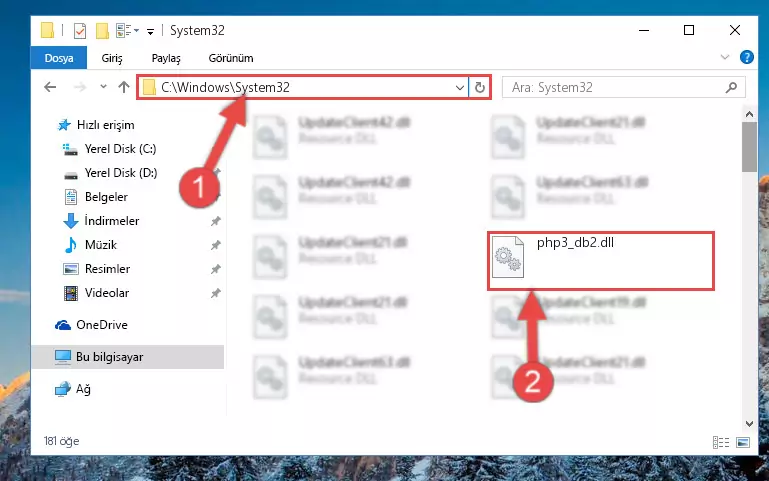Screen dimensions: 769x481
Task: Open Yerel Disk (D:) in sidebar
Action: (x=121, y=173)
